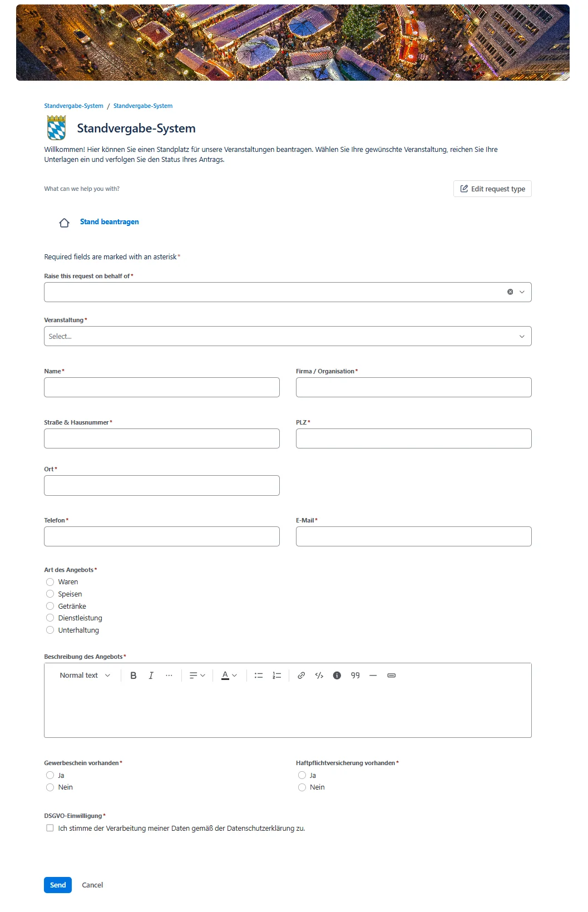Click the first Standvergabe-System breadcrumb link

click(74, 106)
